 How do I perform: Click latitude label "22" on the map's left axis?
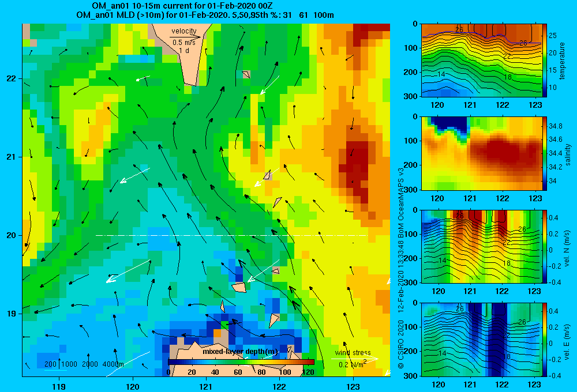click(x=12, y=79)
